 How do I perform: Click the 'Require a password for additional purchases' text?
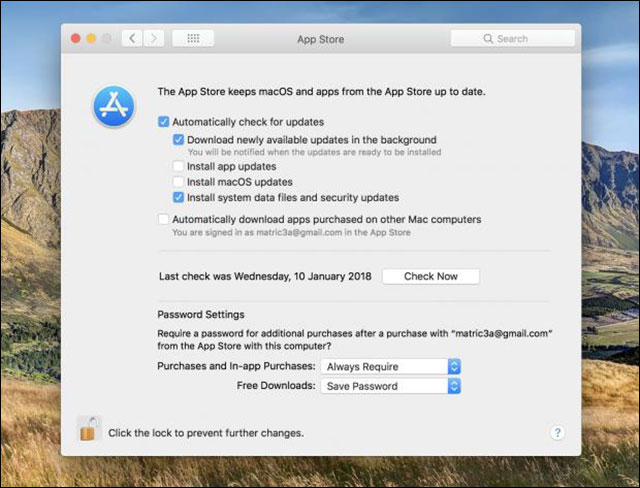pyautogui.click(x=355, y=339)
